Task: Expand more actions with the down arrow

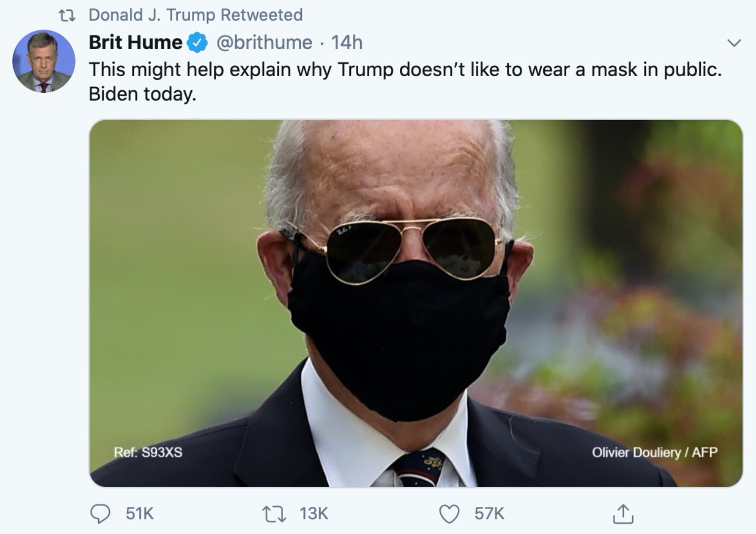Action: pos(733,43)
